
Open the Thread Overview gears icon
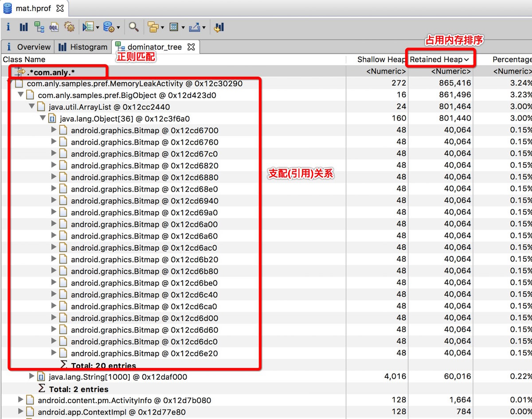(69, 27)
